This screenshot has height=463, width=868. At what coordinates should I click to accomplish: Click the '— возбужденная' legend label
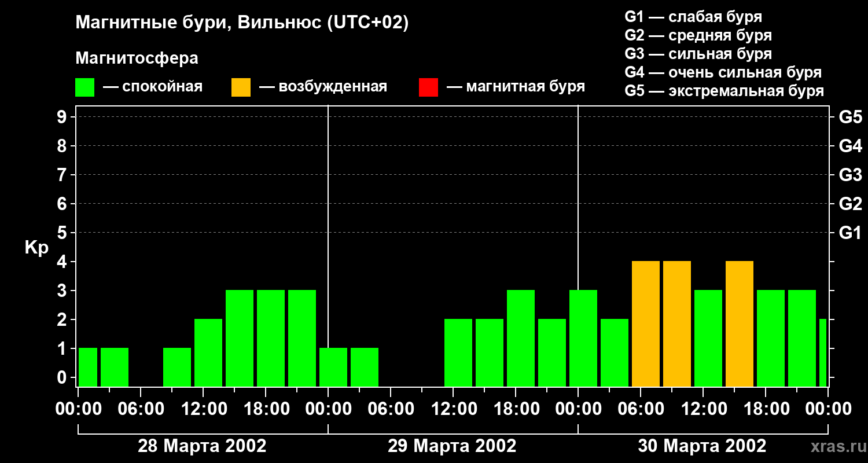[x=323, y=87]
